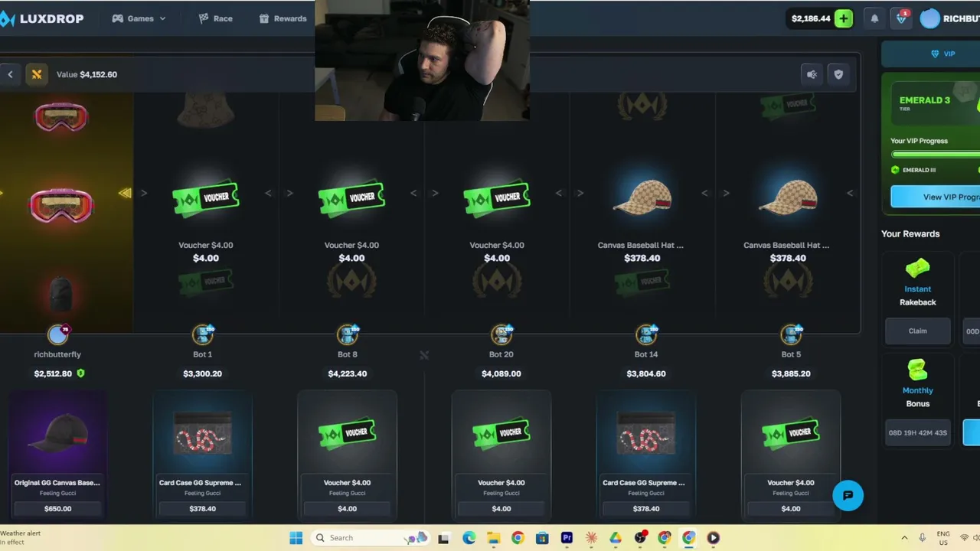Screen dimensions: 980x551
Task: Click the Instant Rakeback green cube icon
Action: coord(917,268)
